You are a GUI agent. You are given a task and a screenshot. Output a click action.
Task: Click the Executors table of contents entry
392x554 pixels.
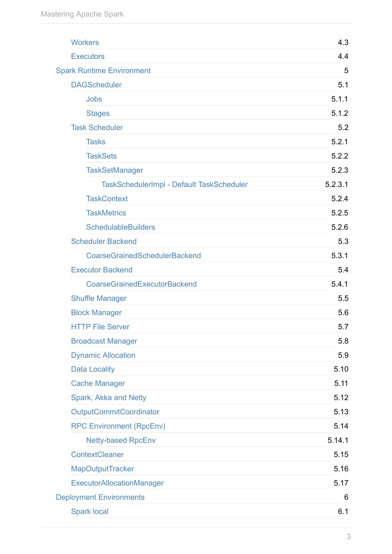[x=88, y=57]
